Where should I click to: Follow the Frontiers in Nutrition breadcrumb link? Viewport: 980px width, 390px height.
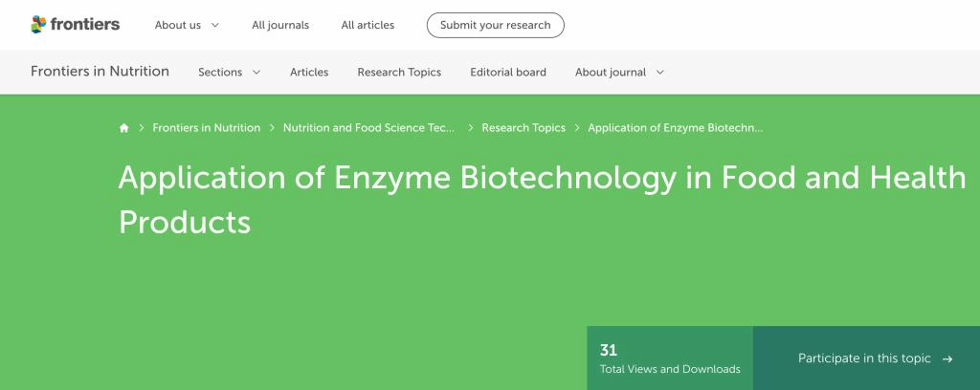click(206, 128)
